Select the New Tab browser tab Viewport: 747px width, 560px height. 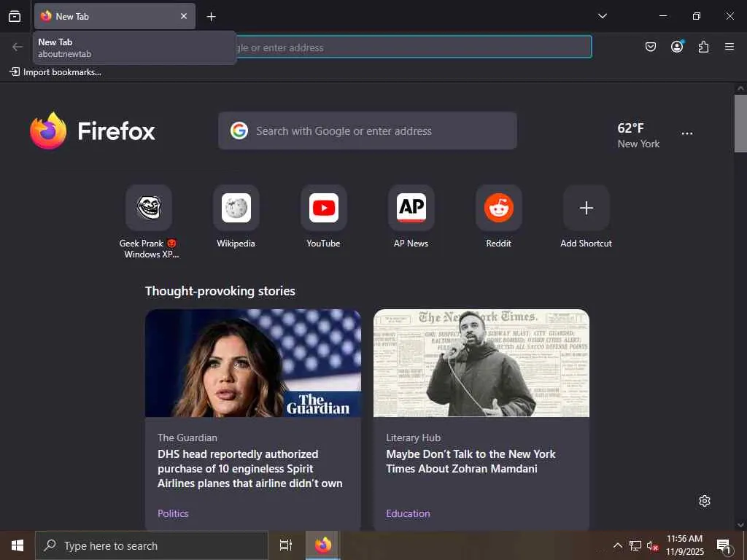click(115, 16)
